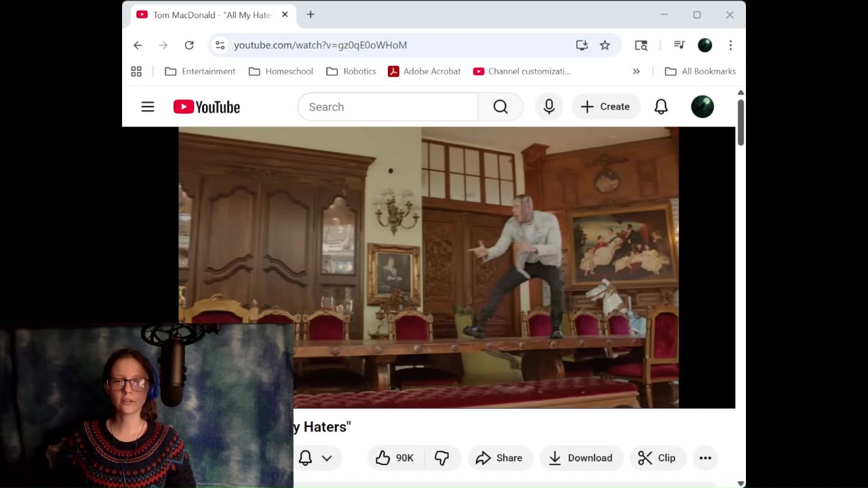868x488 pixels.
Task: Submit search with the magnifier button
Action: pyautogui.click(x=500, y=107)
